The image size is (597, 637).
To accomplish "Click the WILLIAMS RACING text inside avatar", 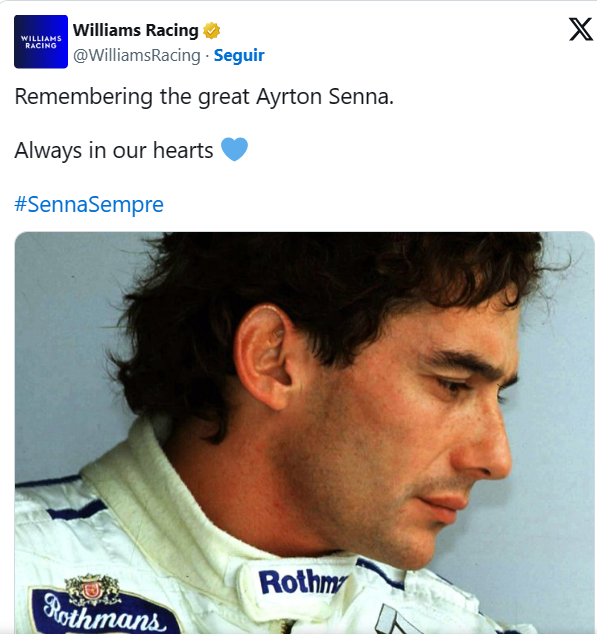I will [x=41, y=42].
